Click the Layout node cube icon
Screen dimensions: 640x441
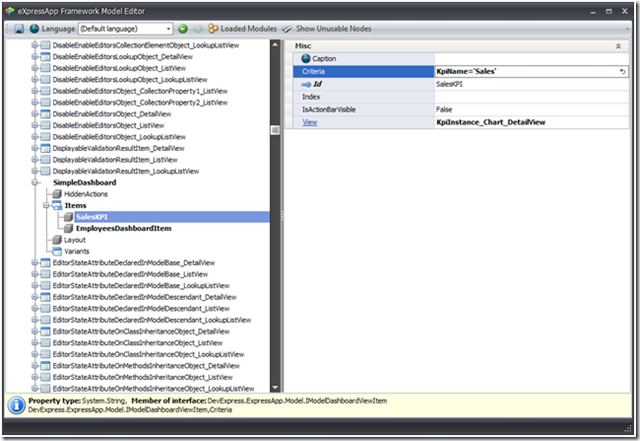[57, 240]
